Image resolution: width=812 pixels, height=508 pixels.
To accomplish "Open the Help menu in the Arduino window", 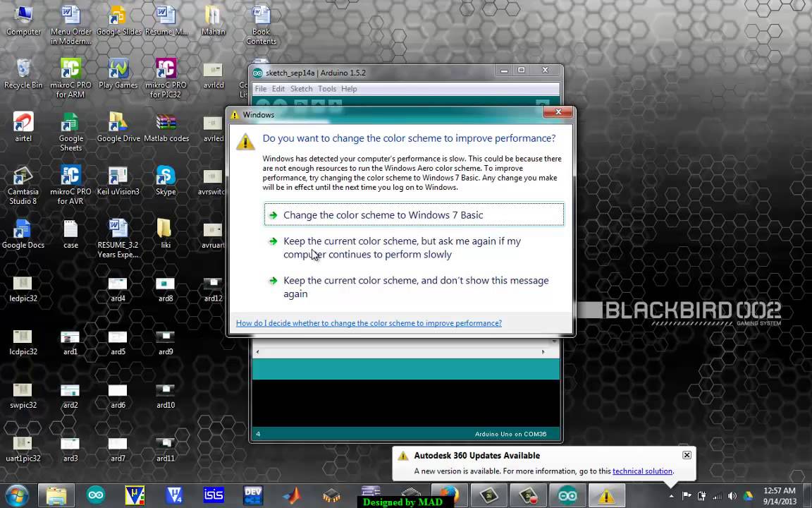I will pyautogui.click(x=349, y=89).
